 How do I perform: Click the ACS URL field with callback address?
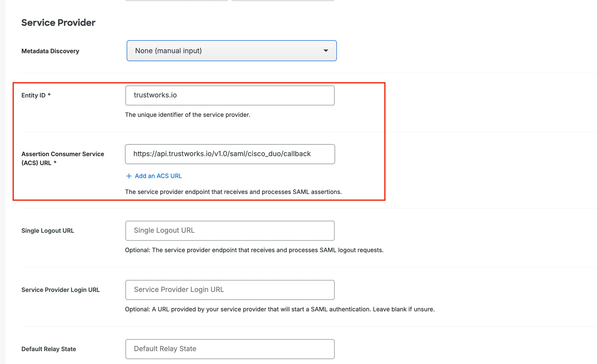tap(230, 154)
